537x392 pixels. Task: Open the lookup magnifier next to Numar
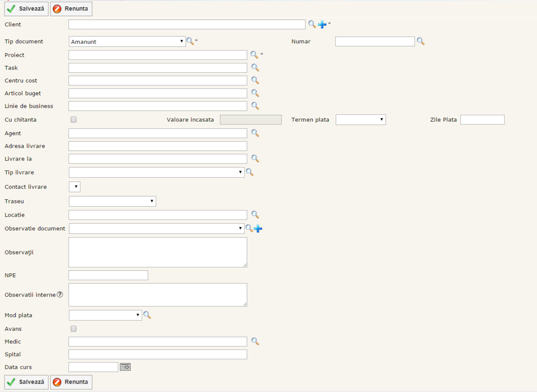420,42
